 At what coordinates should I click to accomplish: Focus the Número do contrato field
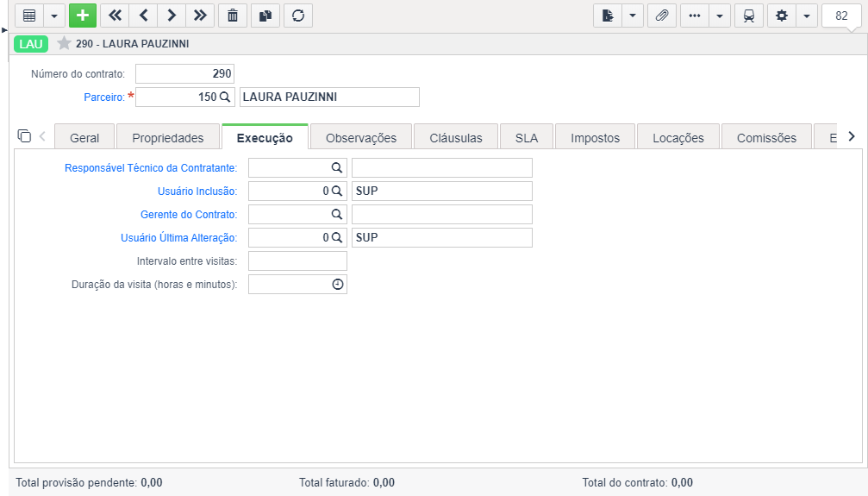point(185,73)
